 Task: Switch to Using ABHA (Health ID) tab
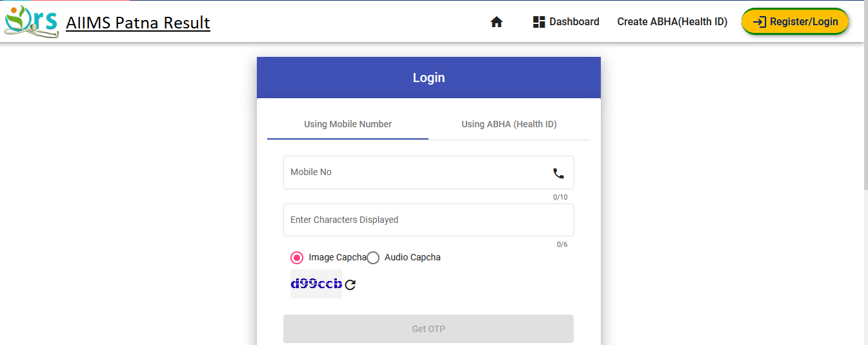[x=509, y=124]
